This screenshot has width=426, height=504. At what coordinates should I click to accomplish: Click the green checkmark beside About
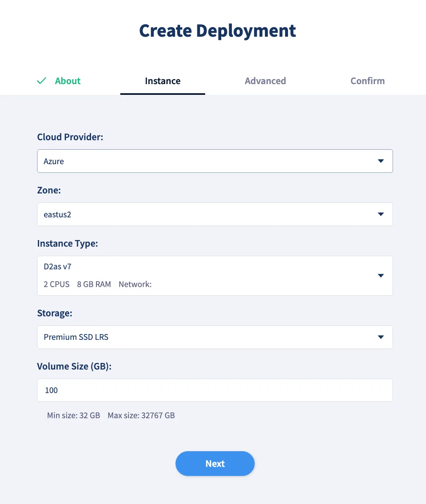pyautogui.click(x=42, y=81)
